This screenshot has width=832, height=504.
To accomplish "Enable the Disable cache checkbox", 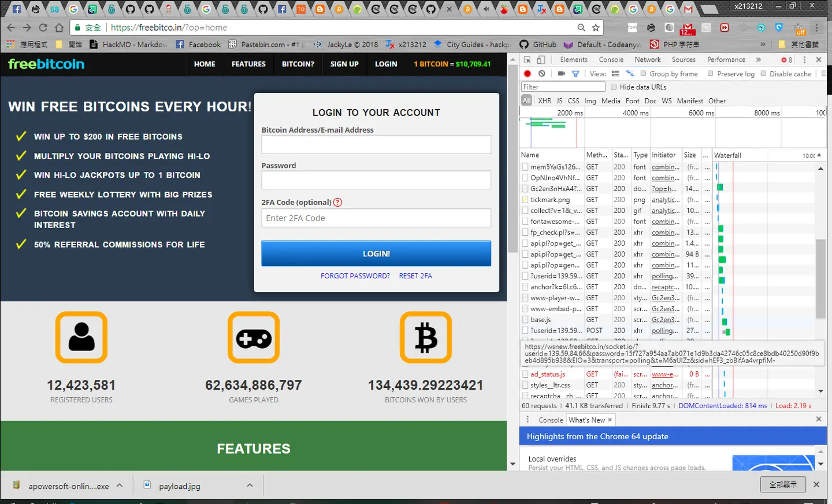I will tap(763, 73).
